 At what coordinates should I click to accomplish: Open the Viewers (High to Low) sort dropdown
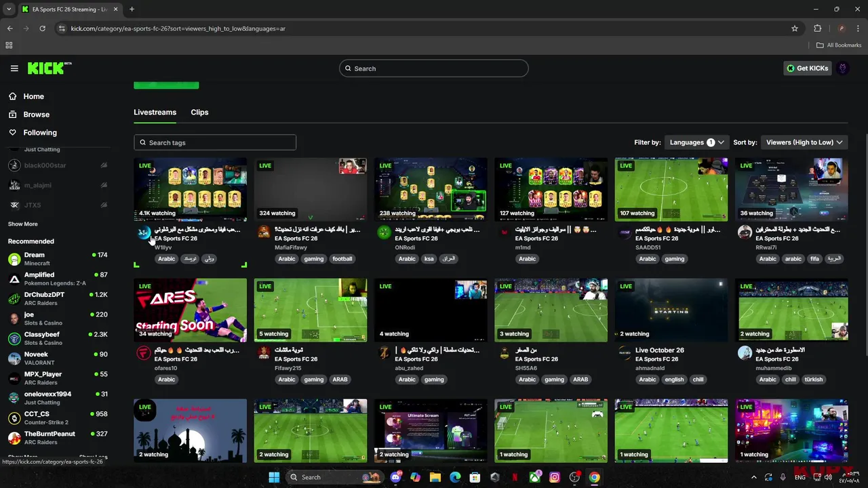coord(804,142)
